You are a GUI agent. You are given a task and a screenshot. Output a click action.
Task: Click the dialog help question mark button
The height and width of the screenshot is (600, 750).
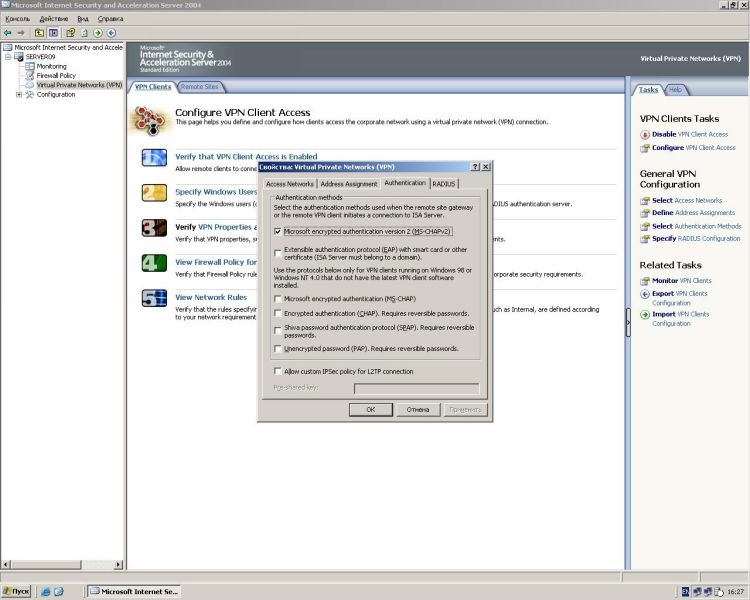click(x=475, y=167)
